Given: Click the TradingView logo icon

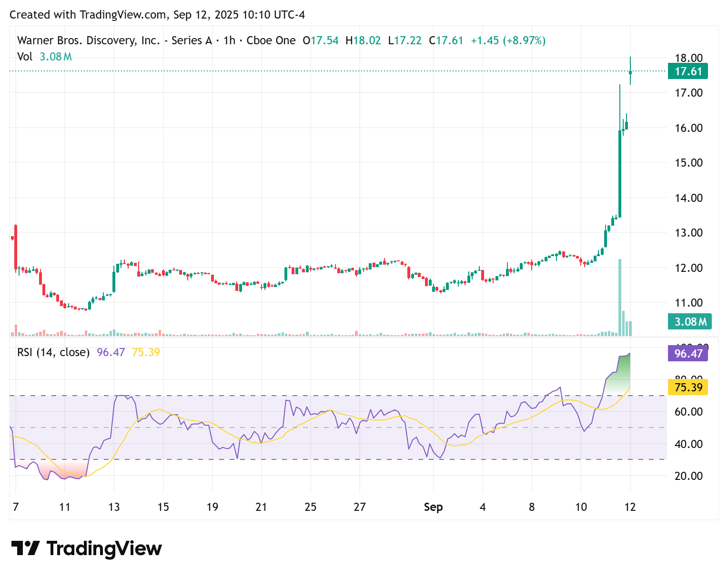Looking at the screenshot, I should (25, 548).
